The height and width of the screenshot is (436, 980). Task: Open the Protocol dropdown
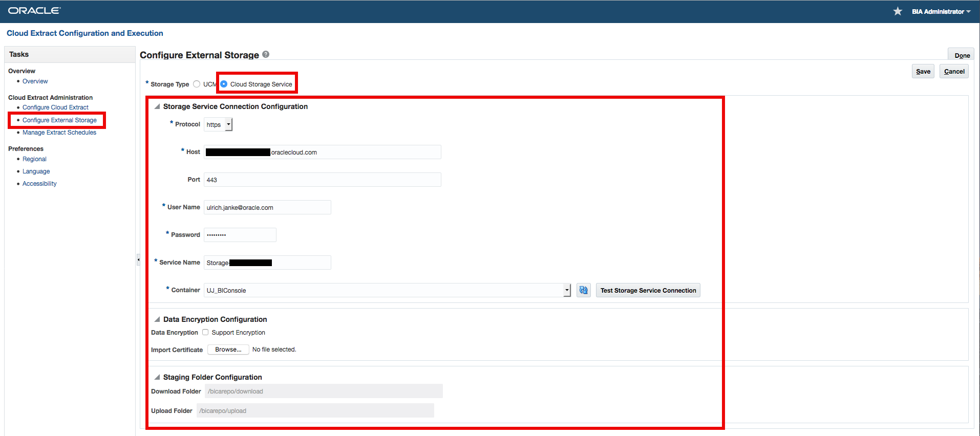click(228, 124)
